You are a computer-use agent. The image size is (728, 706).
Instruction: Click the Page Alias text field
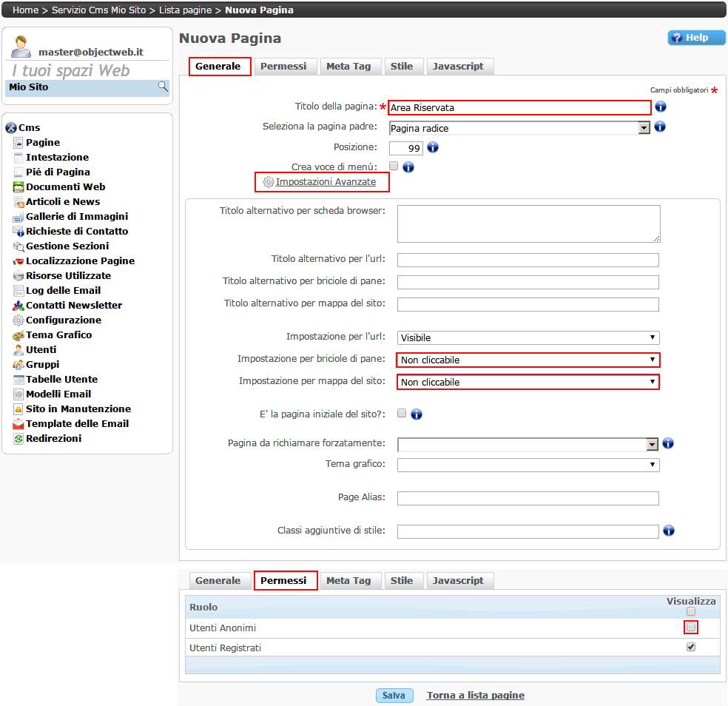pyautogui.click(x=528, y=498)
